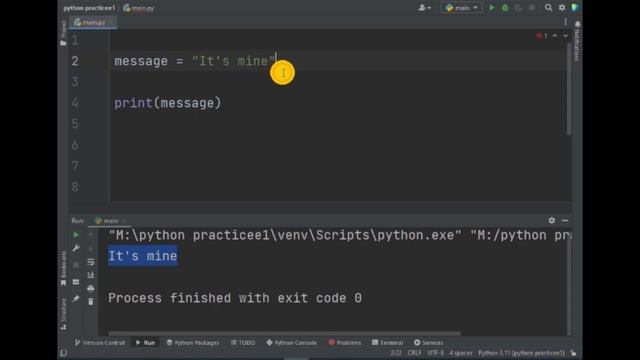Open the Services tool window

pos(429,343)
